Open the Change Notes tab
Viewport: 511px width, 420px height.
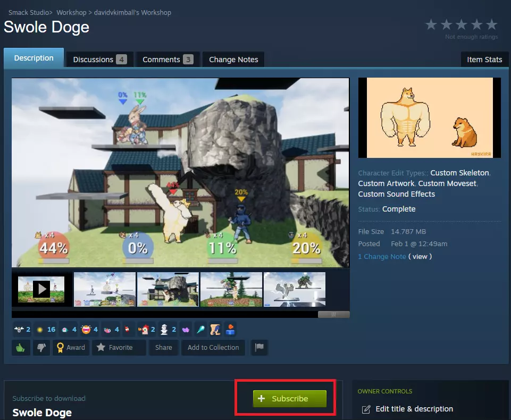(x=233, y=60)
